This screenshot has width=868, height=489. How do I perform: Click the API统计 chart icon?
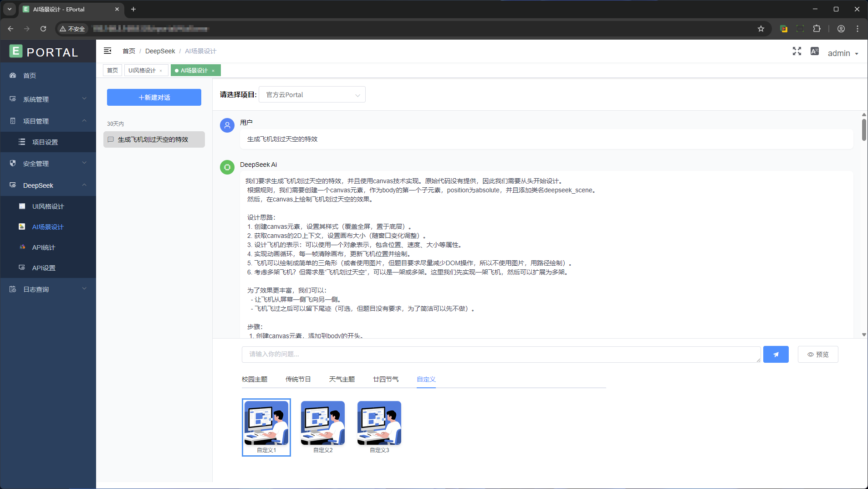click(22, 247)
